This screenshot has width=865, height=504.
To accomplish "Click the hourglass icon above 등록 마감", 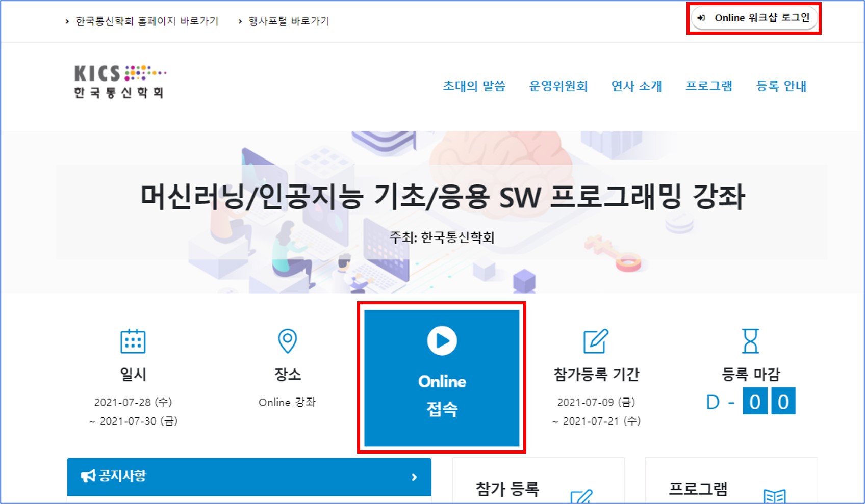I will [x=750, y=341].
